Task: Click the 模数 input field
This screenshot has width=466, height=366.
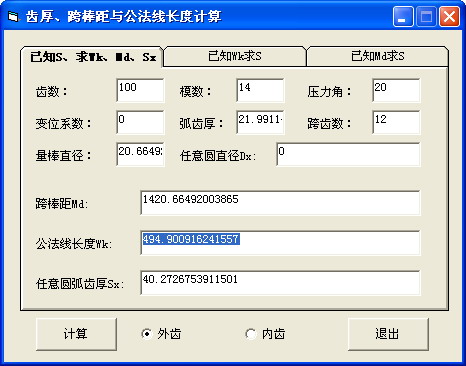Action: click(260, 90)
